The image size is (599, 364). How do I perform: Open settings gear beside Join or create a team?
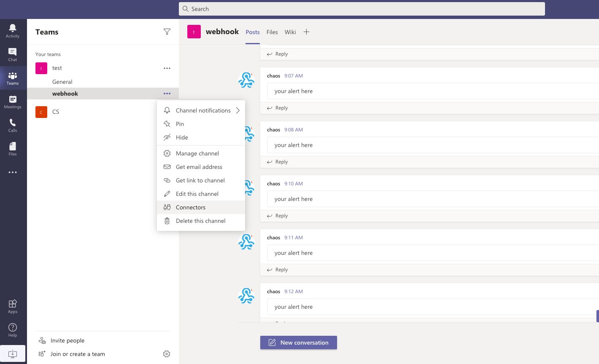coord(167,354)
